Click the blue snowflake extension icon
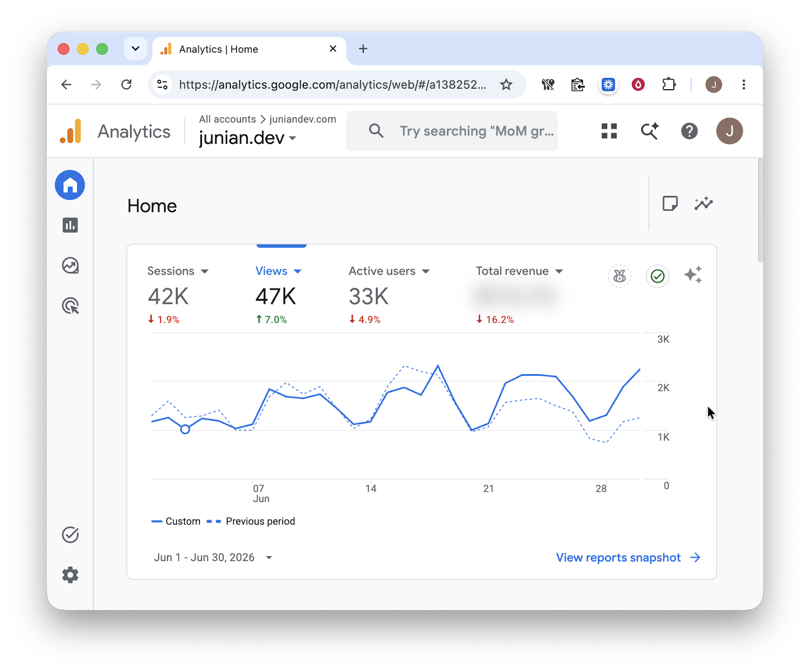 (x=608, y=85)
